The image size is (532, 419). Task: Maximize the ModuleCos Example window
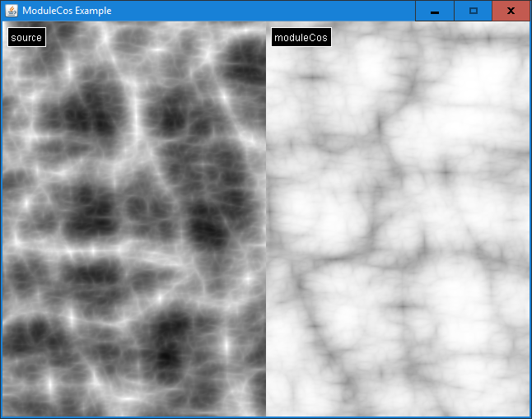coord(473,11)
